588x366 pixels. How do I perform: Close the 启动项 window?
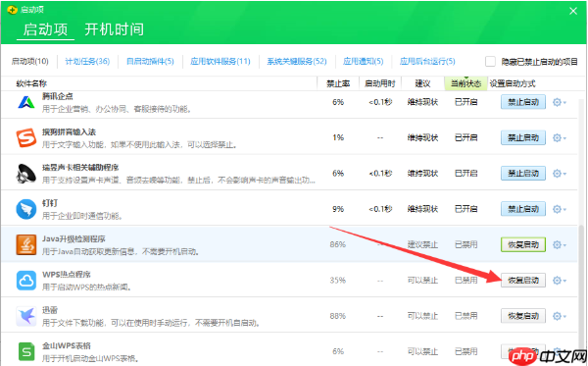[573, 11]
